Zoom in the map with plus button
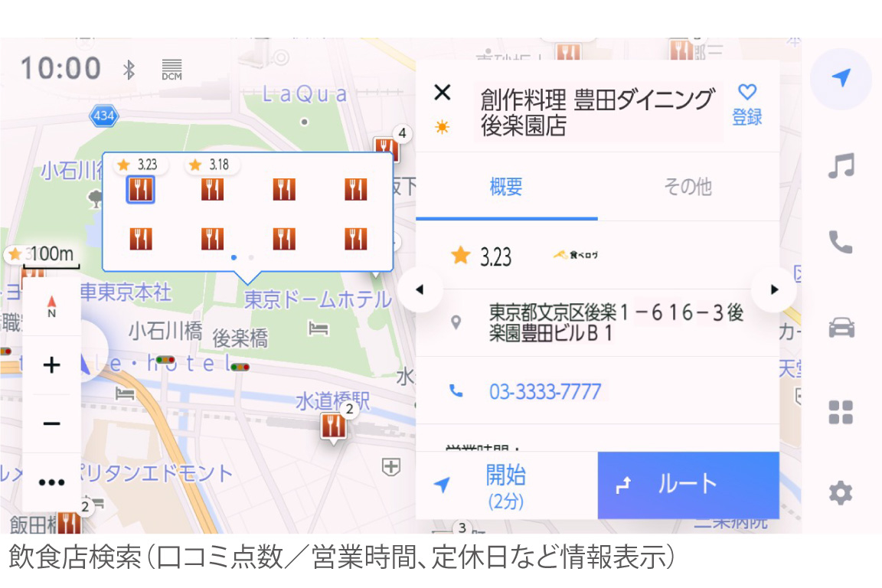This screenshot has width=882, height=588. point(51,365)
